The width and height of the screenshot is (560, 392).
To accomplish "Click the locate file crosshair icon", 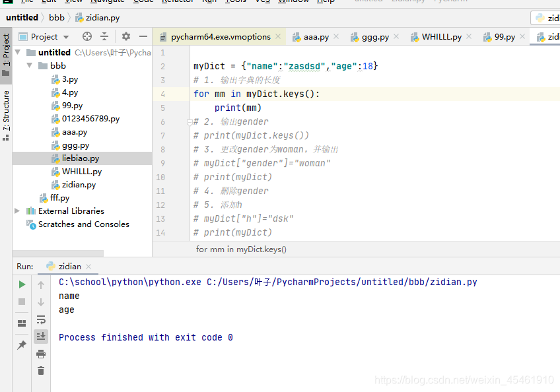I will (x=87, y=36).
